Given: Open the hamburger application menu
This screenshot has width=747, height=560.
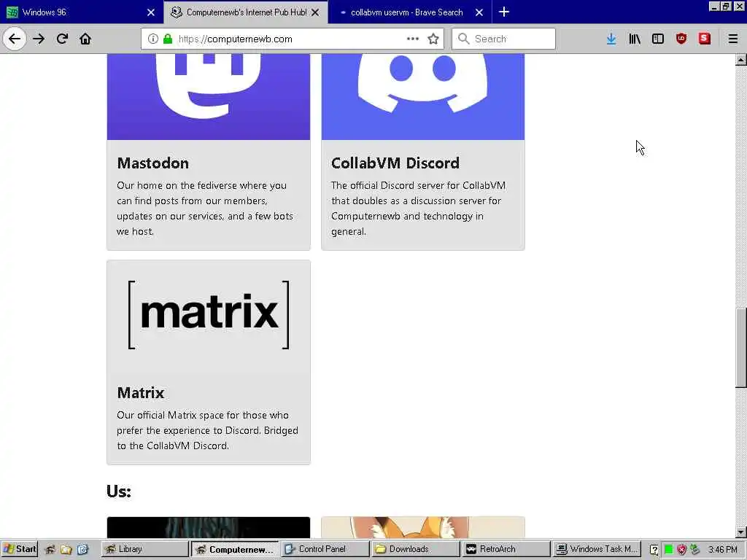Looking at the screenshot, I should (x=733, y=39).
